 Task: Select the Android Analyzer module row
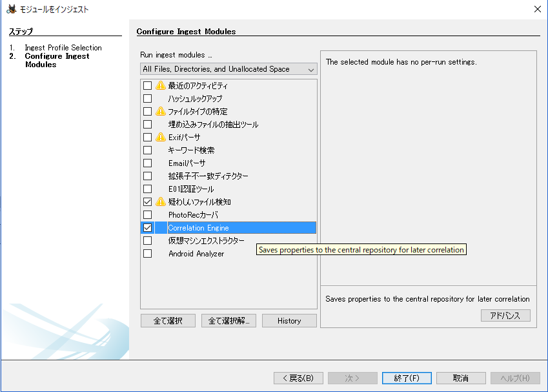pyautogui.click(x=228, y=254)
